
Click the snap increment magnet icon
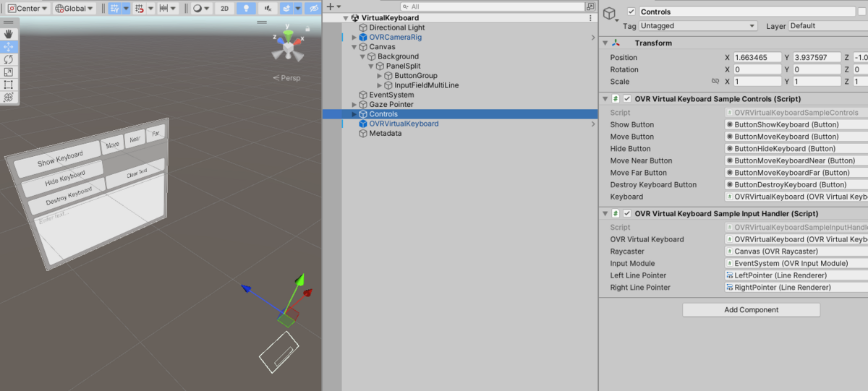point(140,9)
